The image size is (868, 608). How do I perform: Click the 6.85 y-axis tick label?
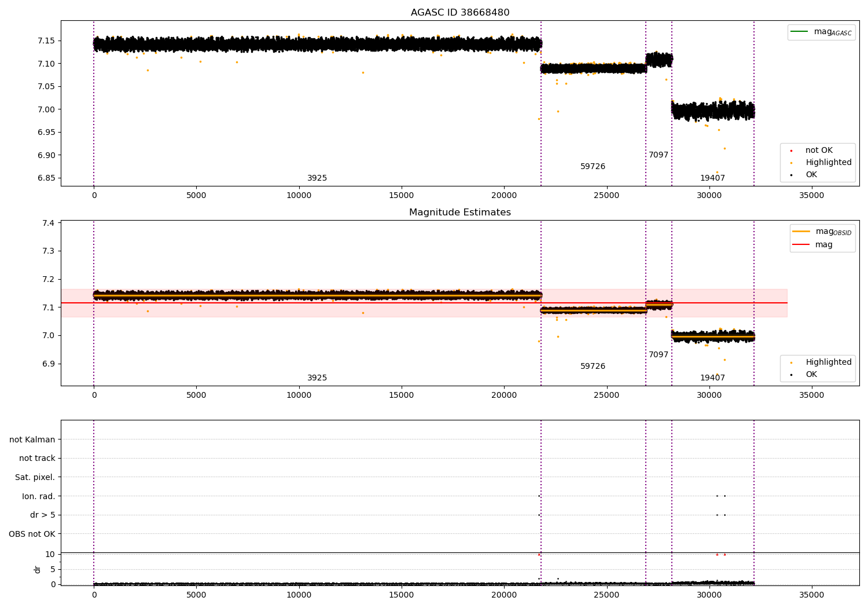click(x=46, y=178)
